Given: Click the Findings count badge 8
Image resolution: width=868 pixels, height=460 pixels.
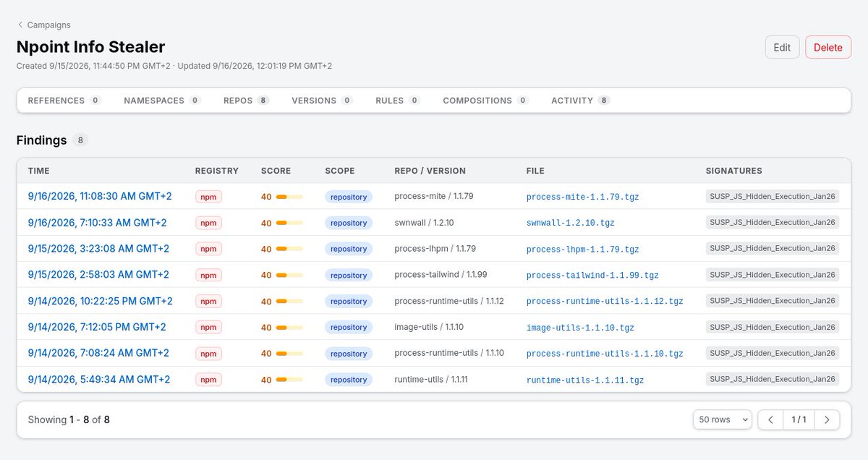Looking at the screenshot, I should point(80,140).
